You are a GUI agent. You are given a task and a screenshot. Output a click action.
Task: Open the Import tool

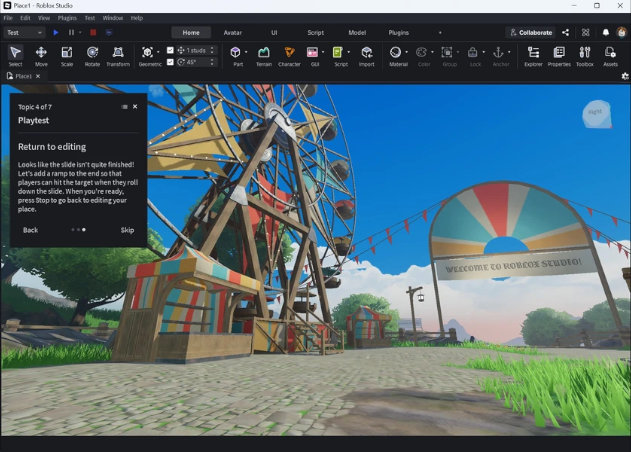pyautogui.click(x=367, y=56)
